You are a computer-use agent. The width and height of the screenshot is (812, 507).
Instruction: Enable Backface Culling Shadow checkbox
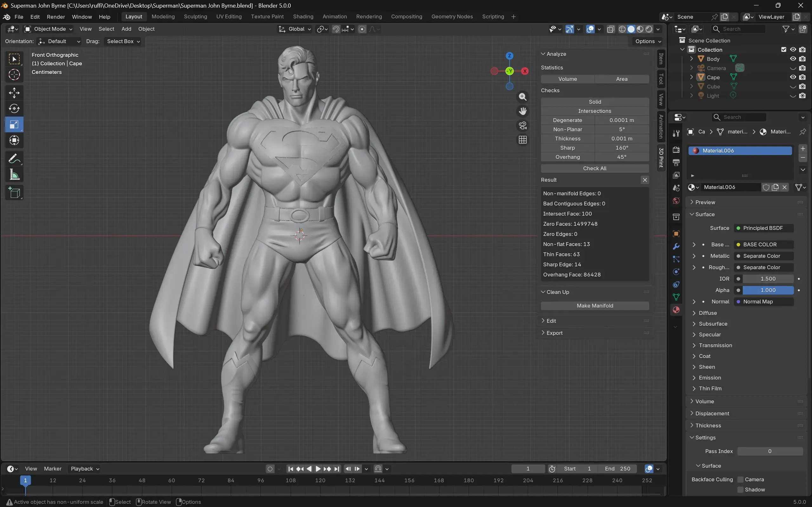(x=740, y=490)
